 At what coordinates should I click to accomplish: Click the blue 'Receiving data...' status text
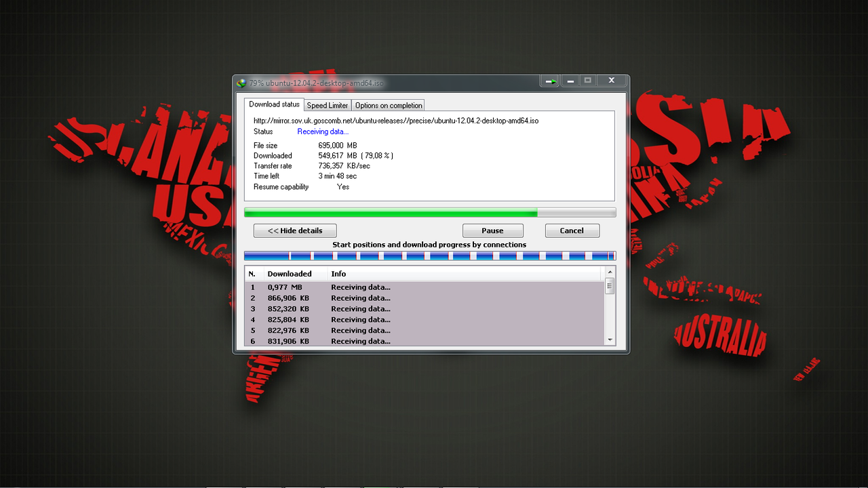pos(323,131)
